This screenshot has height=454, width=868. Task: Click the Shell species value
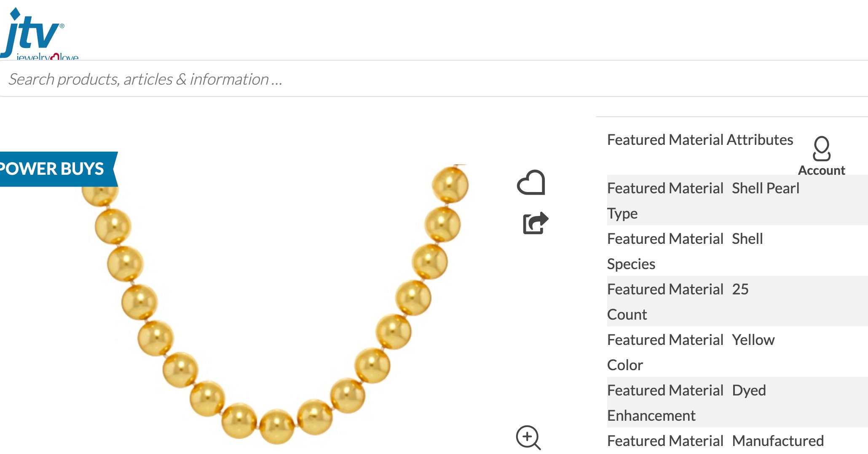pos(747,239)
